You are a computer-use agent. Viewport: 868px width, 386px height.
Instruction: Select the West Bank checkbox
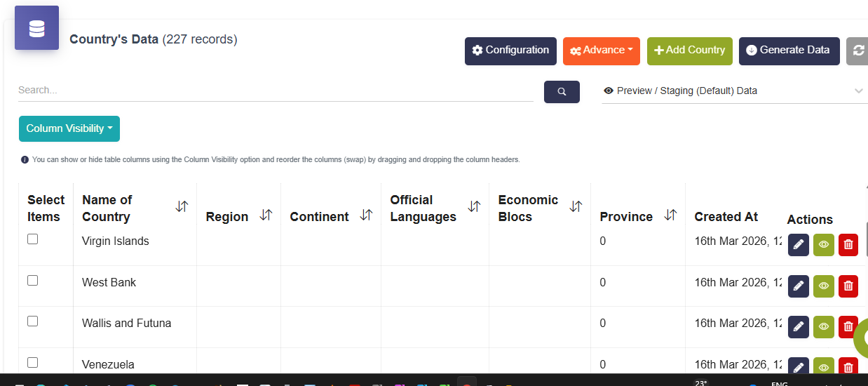[32, 281]
